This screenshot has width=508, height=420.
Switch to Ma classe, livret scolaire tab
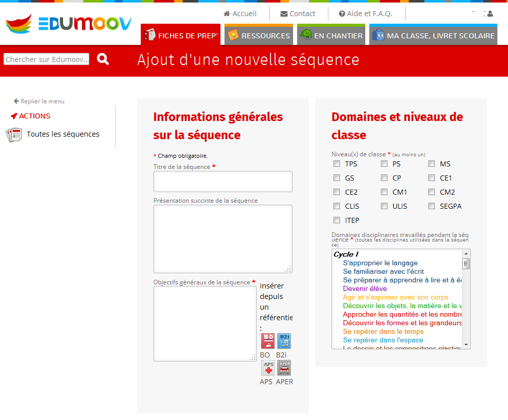point(433,35)
